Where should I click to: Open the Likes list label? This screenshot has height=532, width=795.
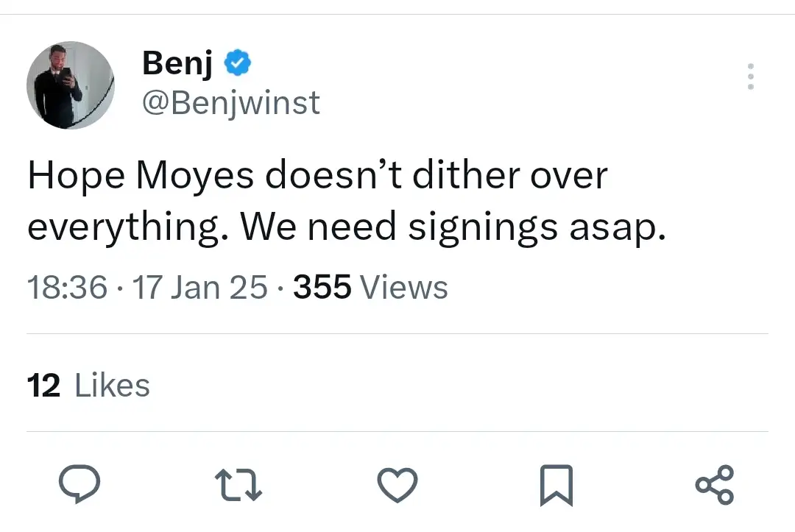(113, 386)
